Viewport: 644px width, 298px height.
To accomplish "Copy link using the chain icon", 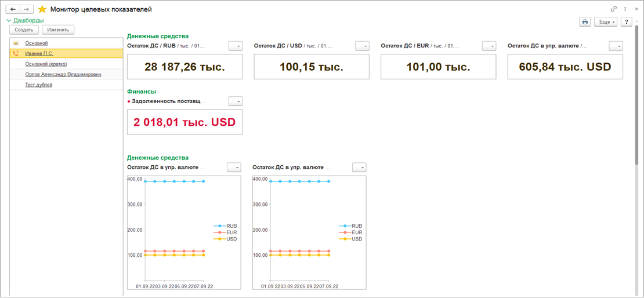I will [x=614, y=9].
